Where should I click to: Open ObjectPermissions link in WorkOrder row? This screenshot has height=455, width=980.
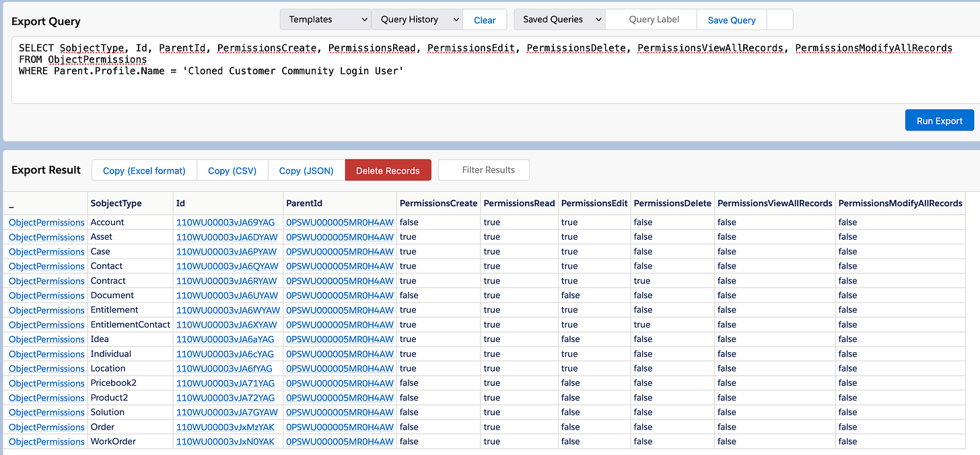pos(46,442)
